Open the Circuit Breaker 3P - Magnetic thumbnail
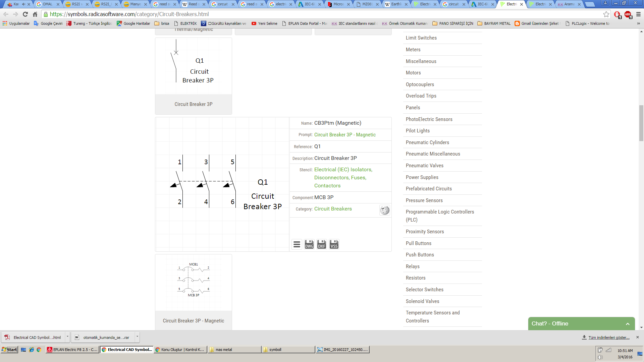The image size is (644, 362). click(194, 292)
